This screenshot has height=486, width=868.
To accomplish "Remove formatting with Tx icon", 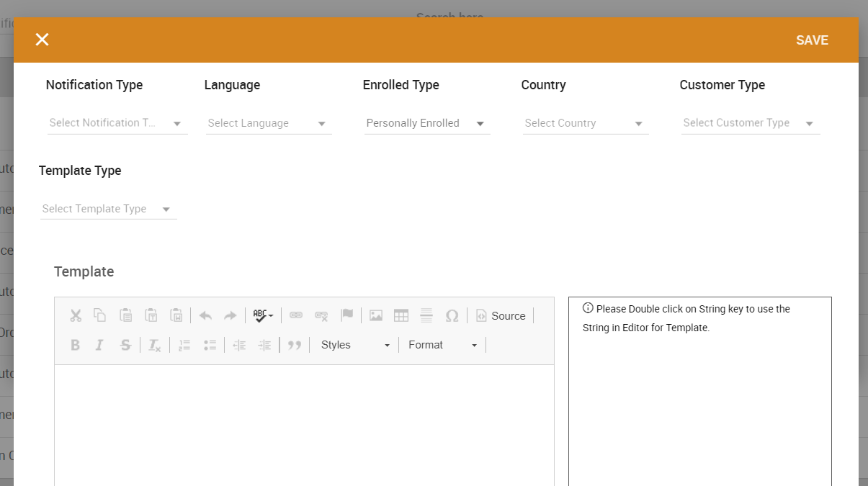I will 154,345.
